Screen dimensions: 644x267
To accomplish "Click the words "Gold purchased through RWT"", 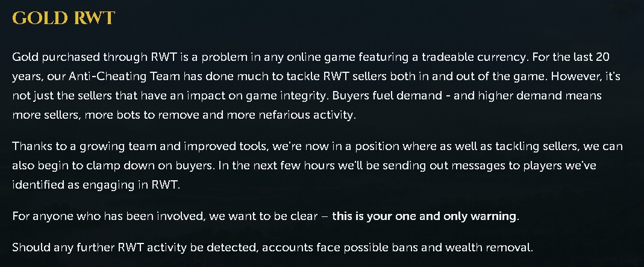I will pos(80,58).
